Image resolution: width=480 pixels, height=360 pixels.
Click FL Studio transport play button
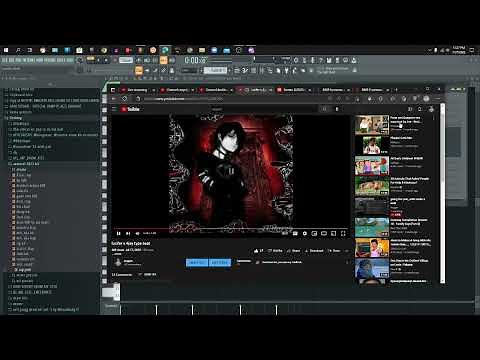[x=99, y=60]
